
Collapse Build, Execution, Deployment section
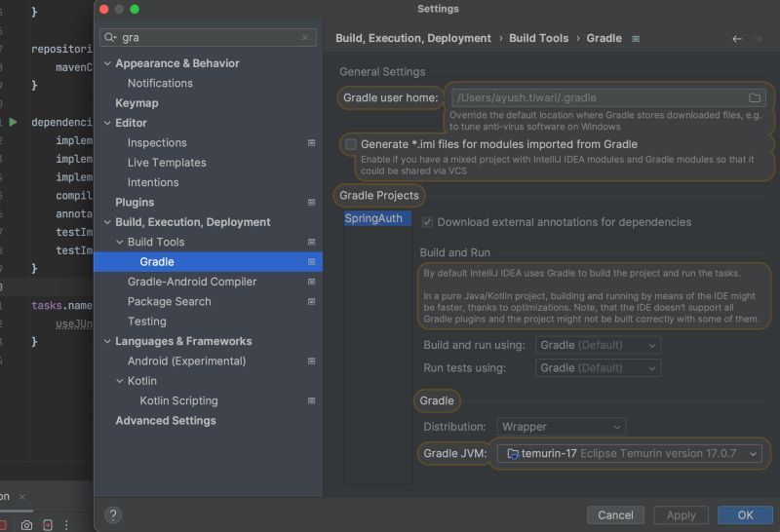107,222
